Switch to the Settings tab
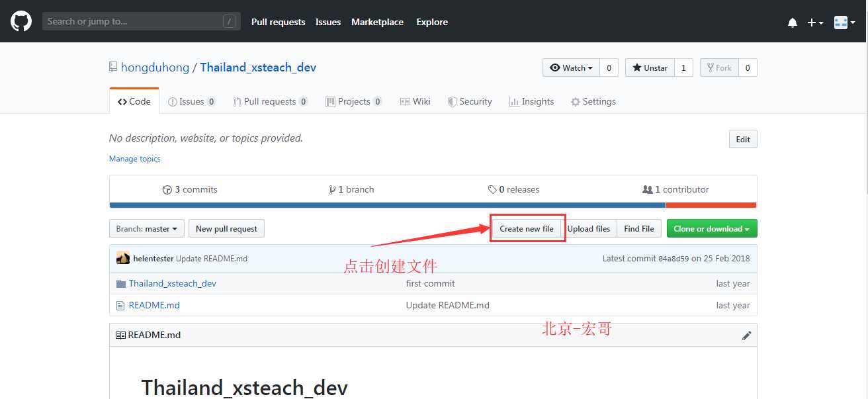868x399 pixels. tap(593, 101)
